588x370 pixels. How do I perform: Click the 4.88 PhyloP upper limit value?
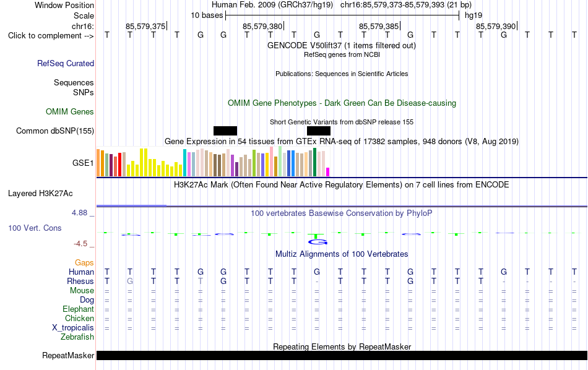coord(79,213)
